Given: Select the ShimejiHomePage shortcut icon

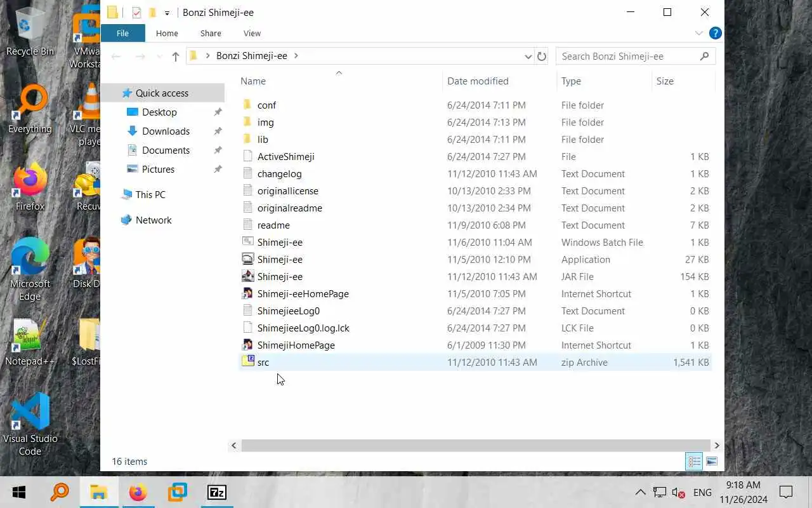Looking at the screenshot, I should coord(247,345).
